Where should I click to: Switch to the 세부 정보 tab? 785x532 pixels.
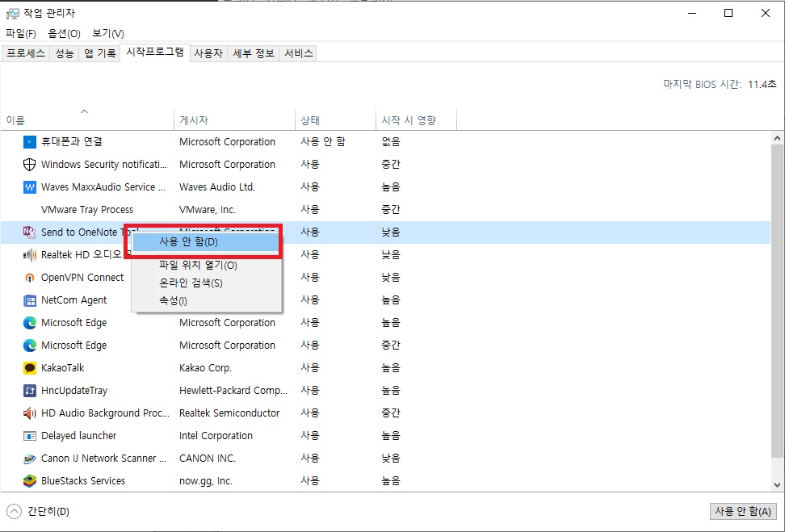pyautogui.click(x=254, y=53)
